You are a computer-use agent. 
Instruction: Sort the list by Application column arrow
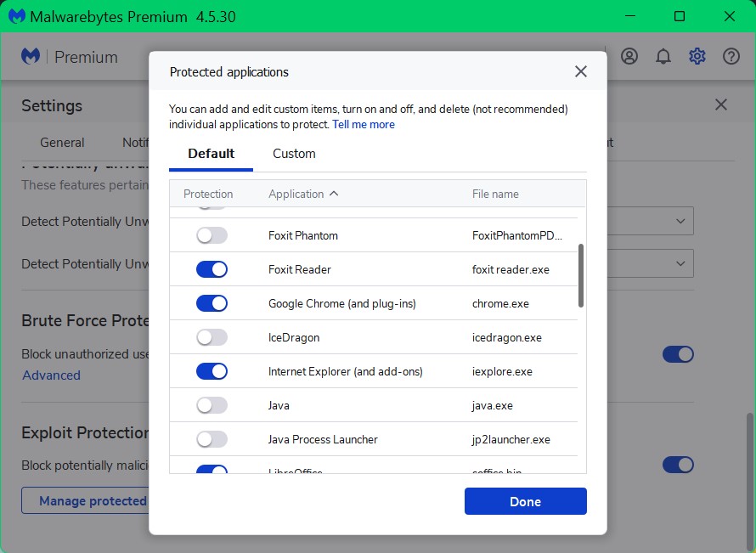pos(334,194)
